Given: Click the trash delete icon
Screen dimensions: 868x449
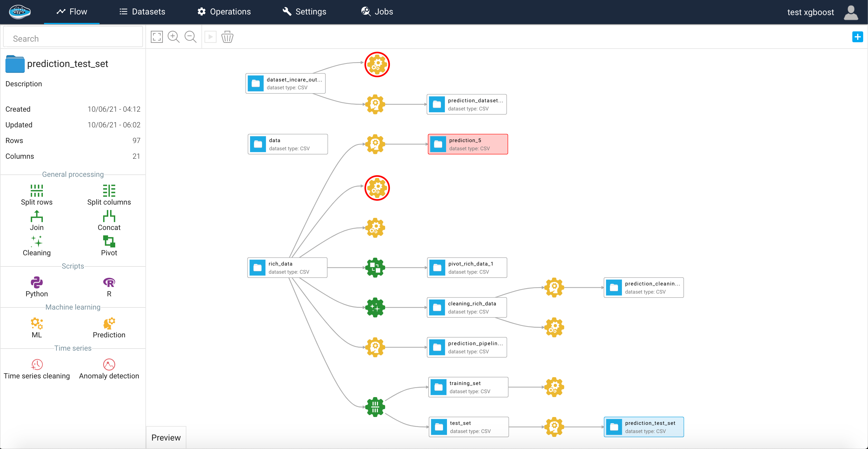Looking at the screenshot, I should [x=227, y=37].
